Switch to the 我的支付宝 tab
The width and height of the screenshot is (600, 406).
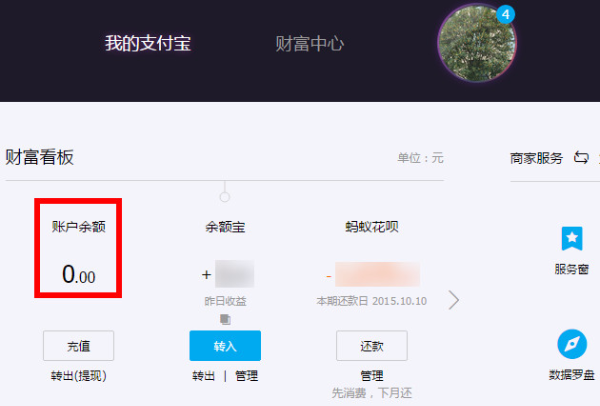pos(147,44)
